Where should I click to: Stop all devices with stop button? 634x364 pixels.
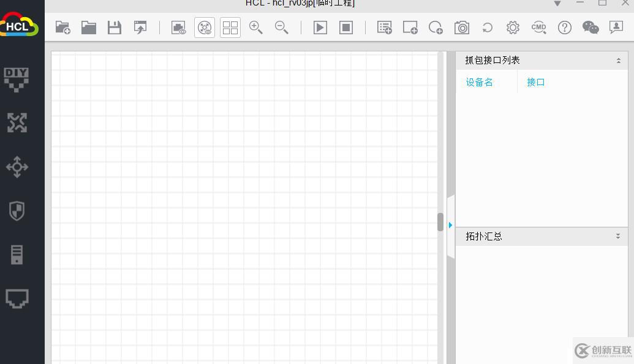pos(346,28)
